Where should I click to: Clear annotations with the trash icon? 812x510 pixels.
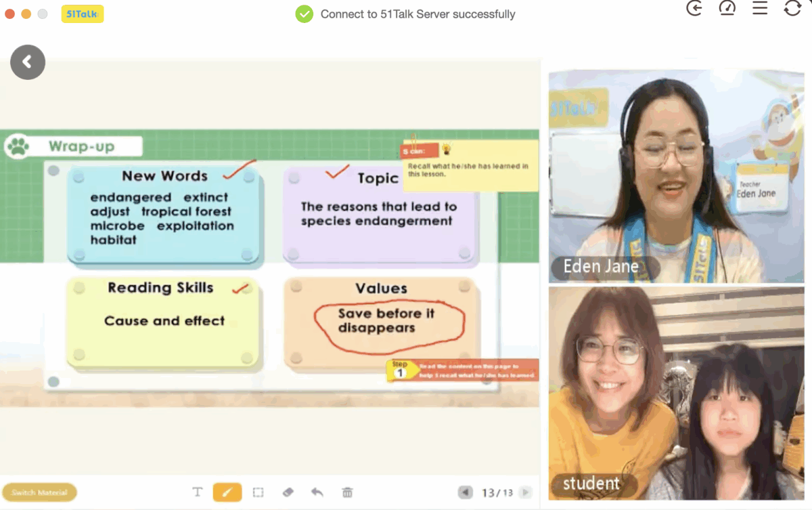pyautogui.click(x=347, y=492)
